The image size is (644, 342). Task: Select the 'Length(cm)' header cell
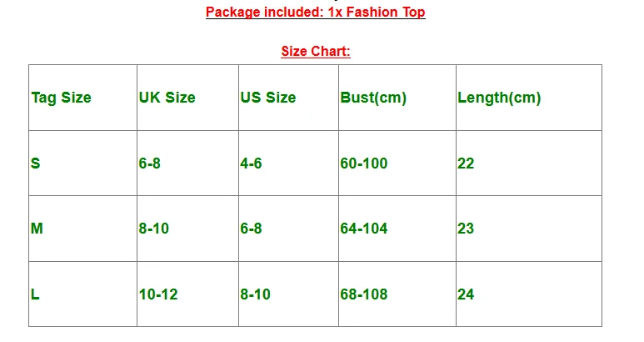[x=499, y=98]
